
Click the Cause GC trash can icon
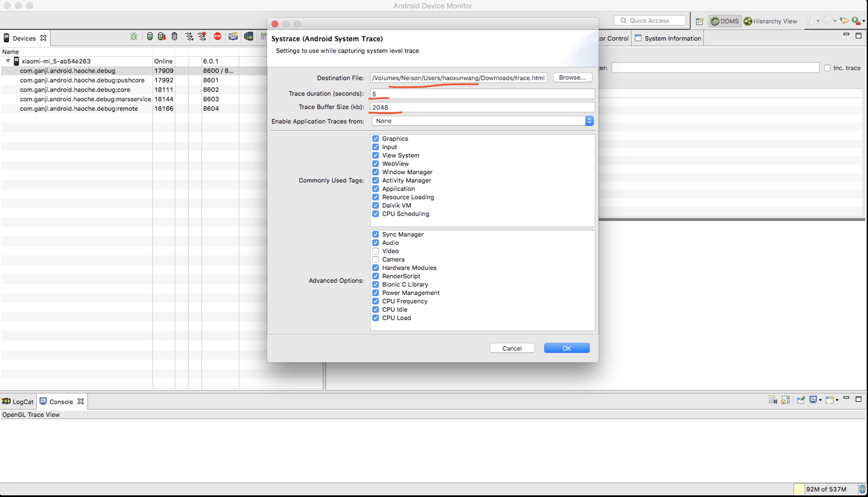(x=174, y=36)
